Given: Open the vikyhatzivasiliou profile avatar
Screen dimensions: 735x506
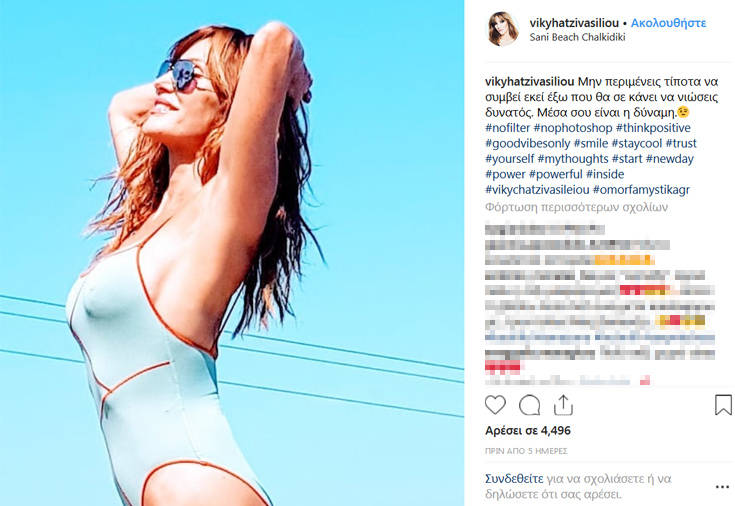Looking at the screenshot, I should [503, 29].
